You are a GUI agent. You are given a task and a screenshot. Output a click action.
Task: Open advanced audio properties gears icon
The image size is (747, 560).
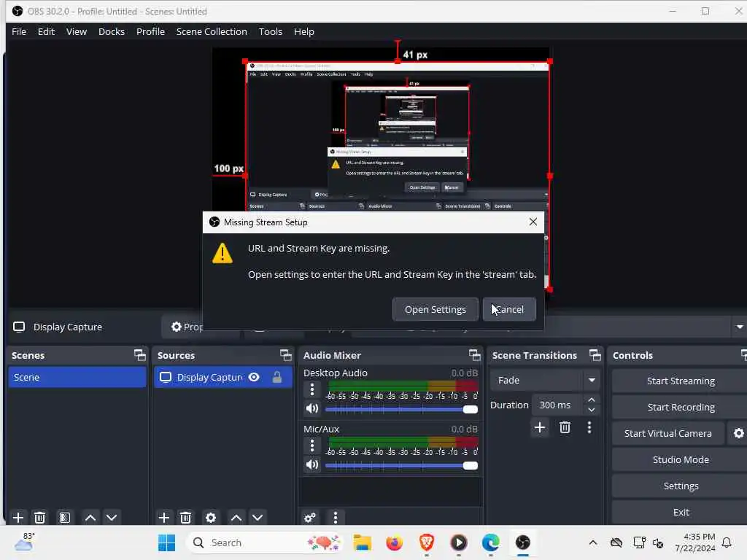click(x=310, y=518)
